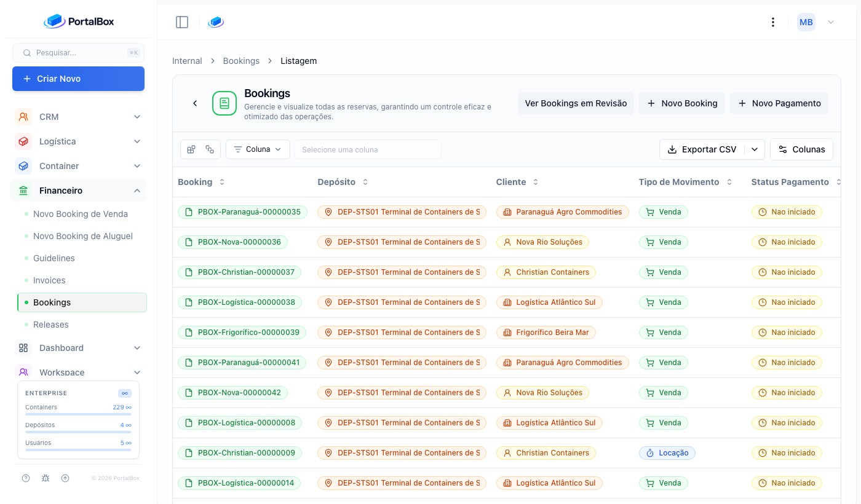Click the Selecione uma coluna field
This screenshot has height=504, width=861.
click(x=368, y=149)
